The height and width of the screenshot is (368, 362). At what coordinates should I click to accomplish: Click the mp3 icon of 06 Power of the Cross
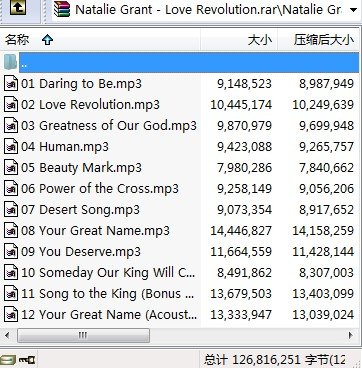(11, 188)
